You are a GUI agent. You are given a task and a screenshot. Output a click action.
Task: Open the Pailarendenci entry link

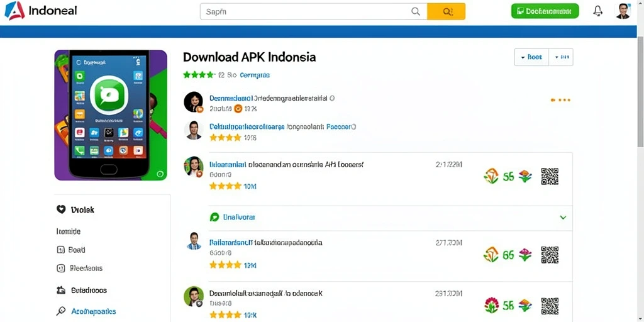pos(230,243)
